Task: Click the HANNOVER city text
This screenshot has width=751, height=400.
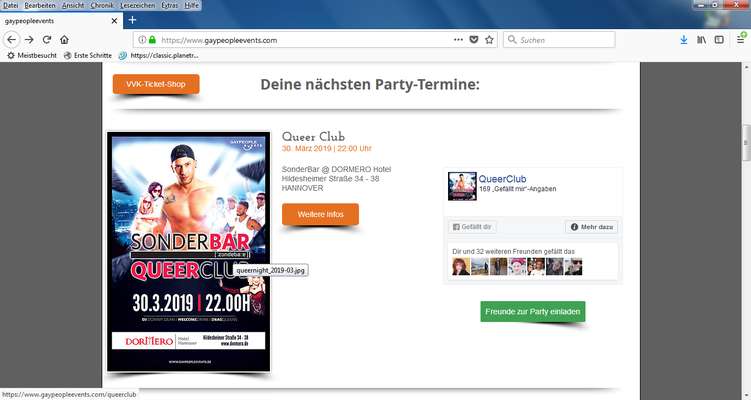Action: click(x=302, y=188)
